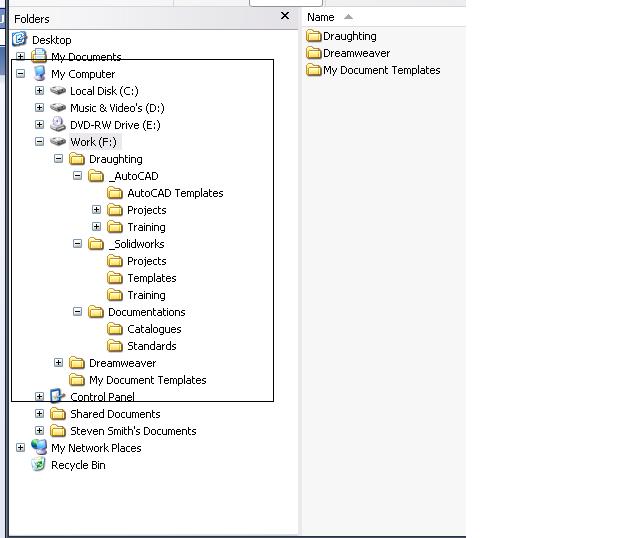Select Training label under _Solidworks
The image size is (618, 538).
[146, 295]
